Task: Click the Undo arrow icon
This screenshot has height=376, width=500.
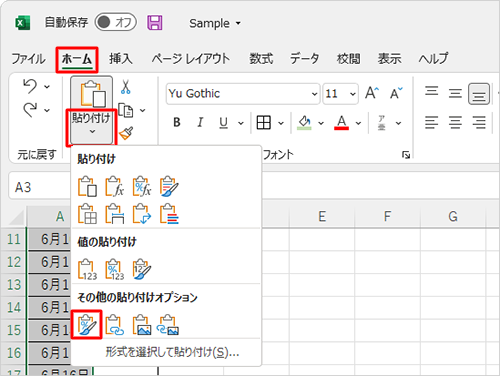Action: [30, 86]
